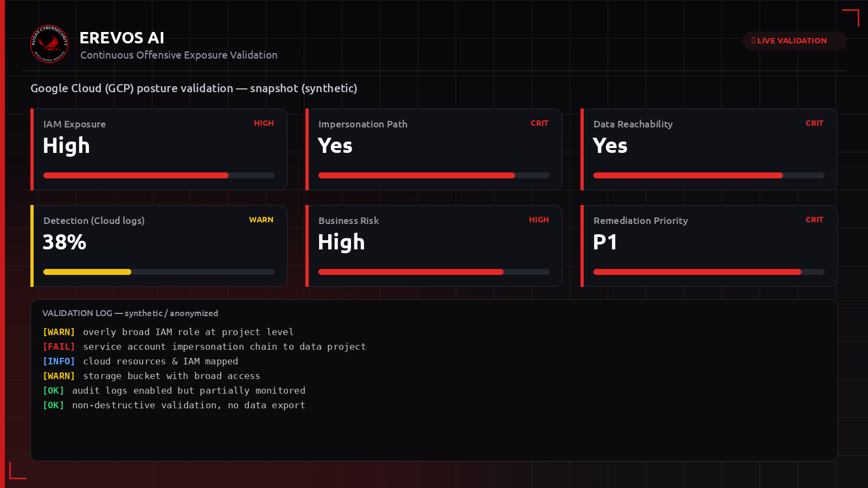Click the 38% detection value
The height and width of the screenshot is (488, 868).
click(65, 242)
